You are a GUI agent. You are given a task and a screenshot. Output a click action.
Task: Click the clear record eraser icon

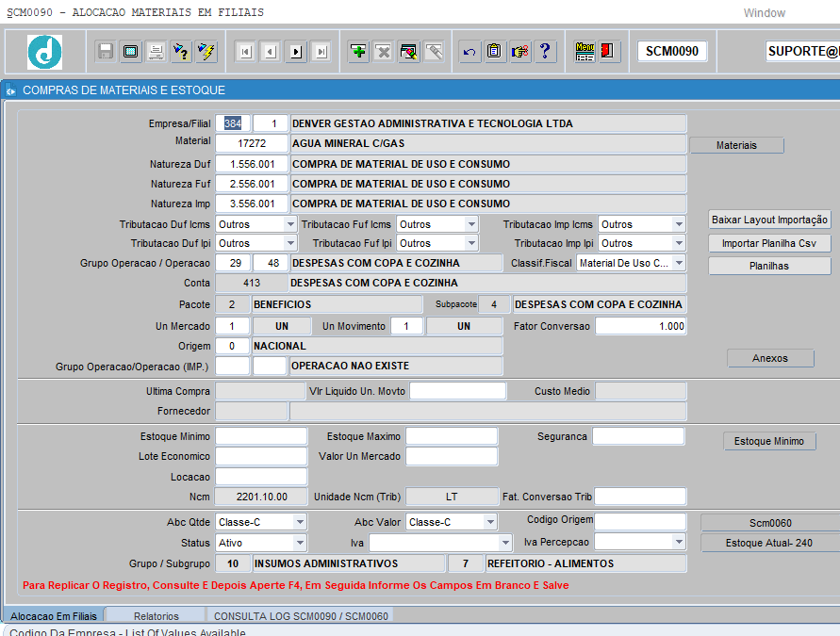409,52
